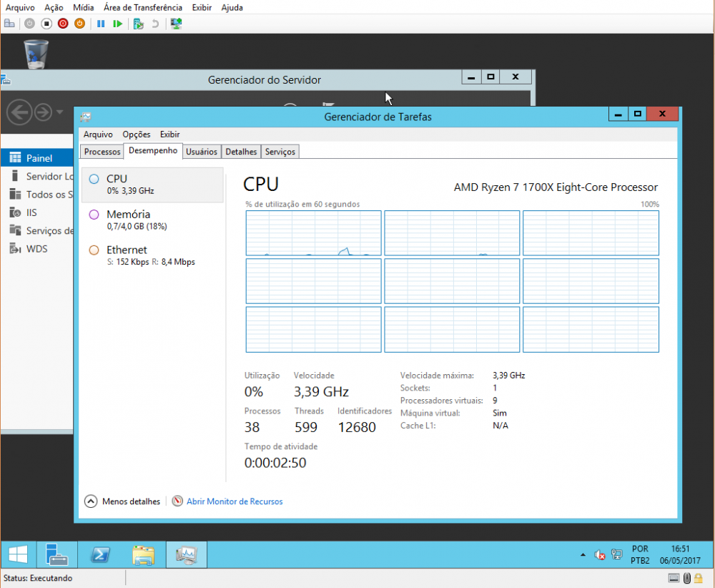Click the orange Save state icon
The height and width of the screenshot is (588, 715).
[x=80, y=24]
